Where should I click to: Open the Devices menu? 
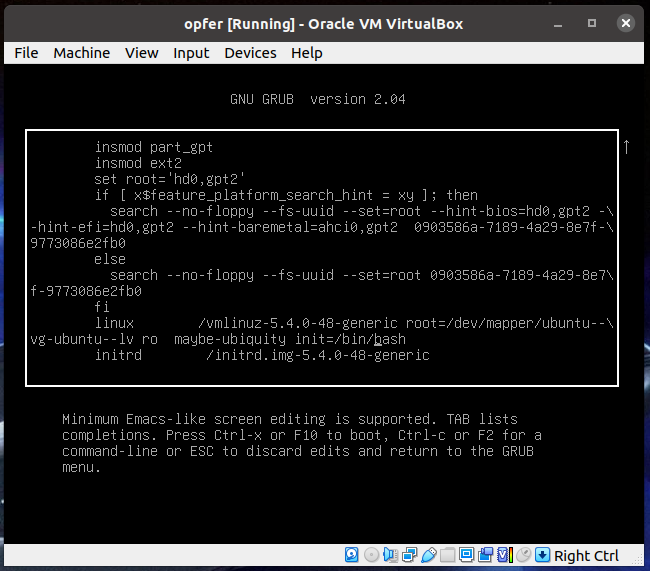[x=250, y=53]
